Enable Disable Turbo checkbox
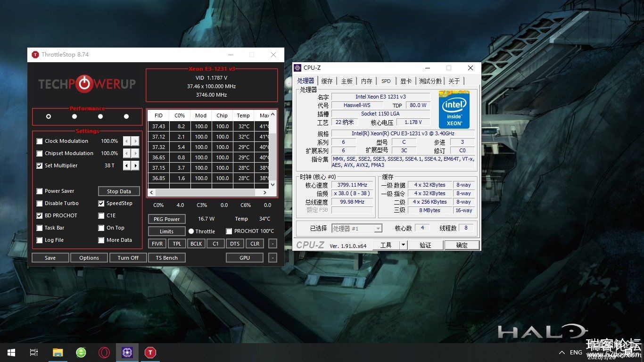This screenshot has width=644, height=362. pyautogui.click(x=40, y=203)
